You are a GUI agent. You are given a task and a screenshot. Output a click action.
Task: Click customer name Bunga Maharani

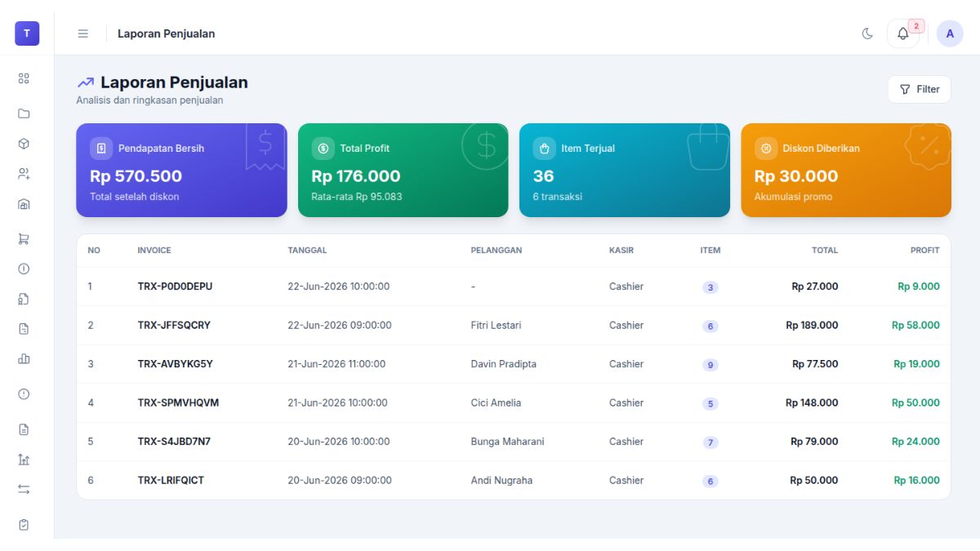[x=507, y=442]
